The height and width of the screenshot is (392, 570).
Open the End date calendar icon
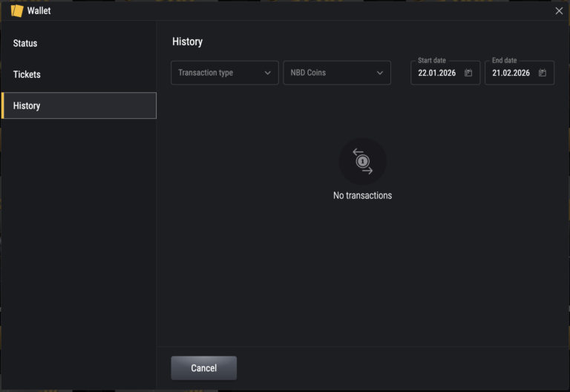click(543, 73)
